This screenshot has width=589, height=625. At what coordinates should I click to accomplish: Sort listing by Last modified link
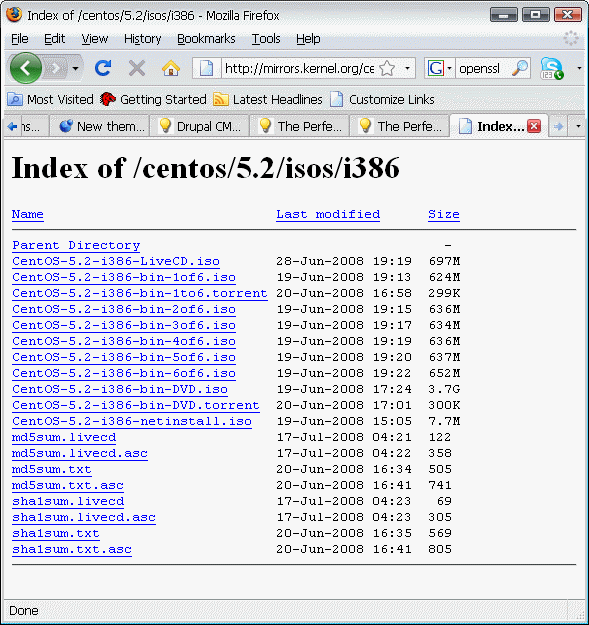[x=328, y=214]
